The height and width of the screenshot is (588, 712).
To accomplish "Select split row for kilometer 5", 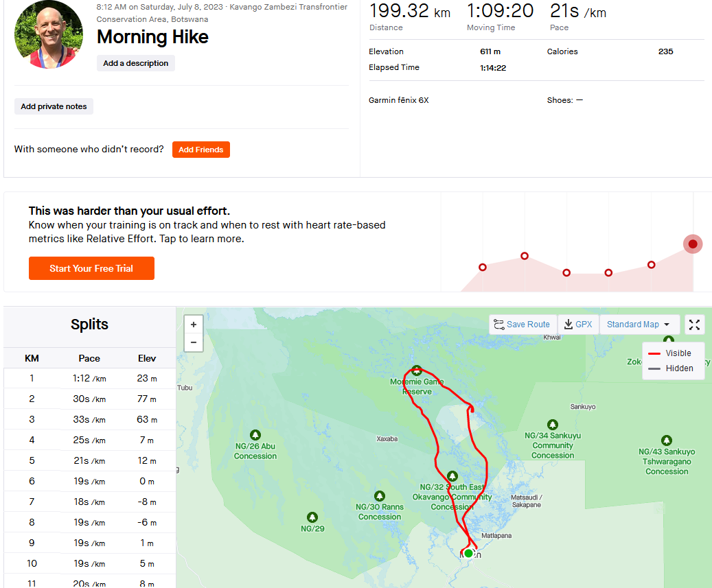I will pos(89,460).
